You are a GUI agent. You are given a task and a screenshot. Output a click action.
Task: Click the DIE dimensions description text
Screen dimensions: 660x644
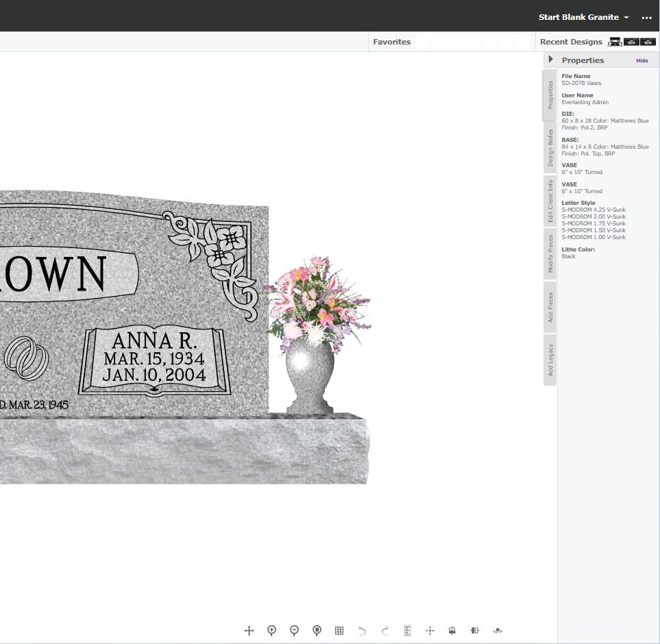(x=605, y=124)
